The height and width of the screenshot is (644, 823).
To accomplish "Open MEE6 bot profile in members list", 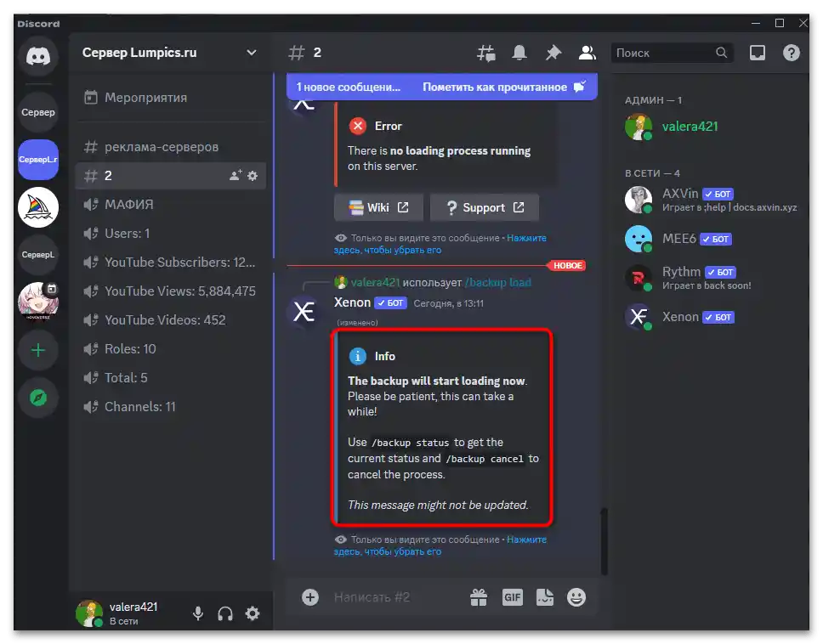I will click(x=712, y=239).
